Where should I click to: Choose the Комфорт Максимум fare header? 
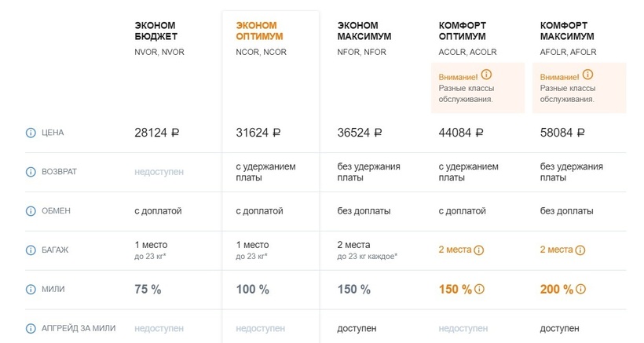click(567, 31)
